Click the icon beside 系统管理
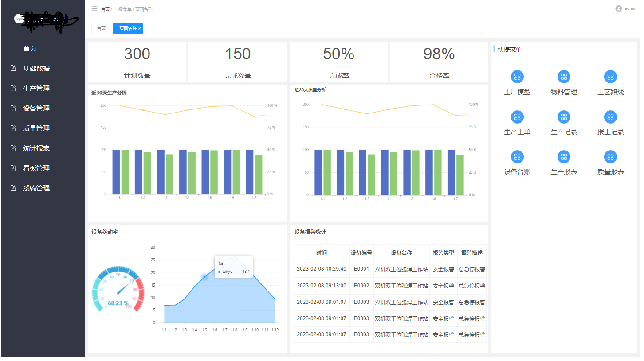This screenshot has height=361, width=644. [13, 188]
